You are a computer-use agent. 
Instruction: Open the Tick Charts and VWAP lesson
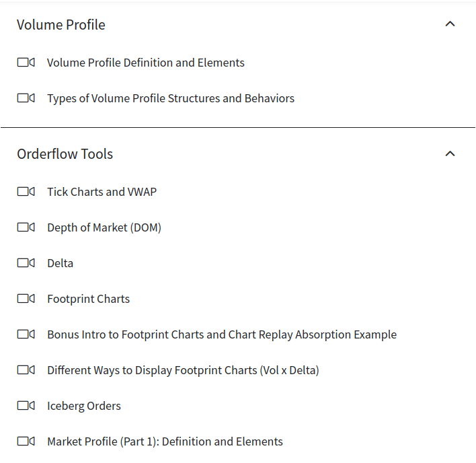(x=102, y=192)
